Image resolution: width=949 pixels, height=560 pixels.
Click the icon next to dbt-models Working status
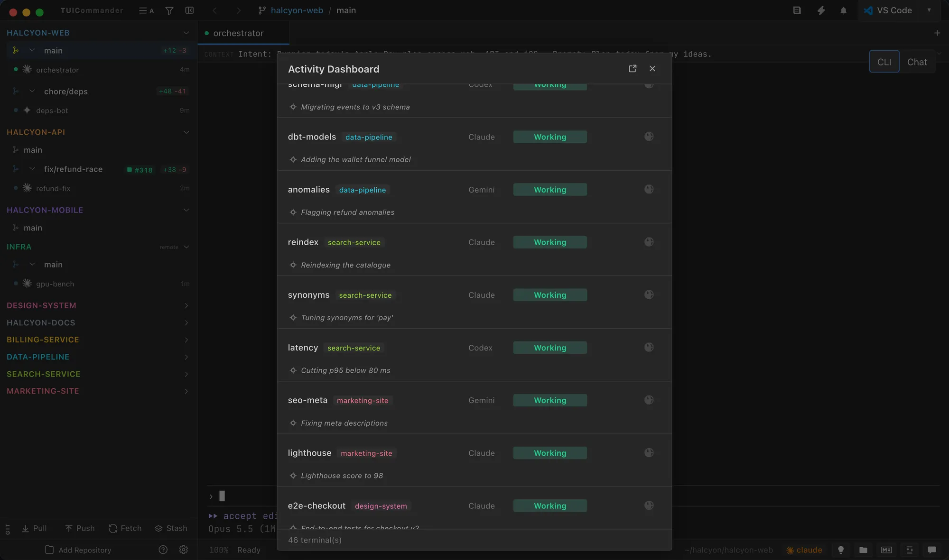[649, 137]
